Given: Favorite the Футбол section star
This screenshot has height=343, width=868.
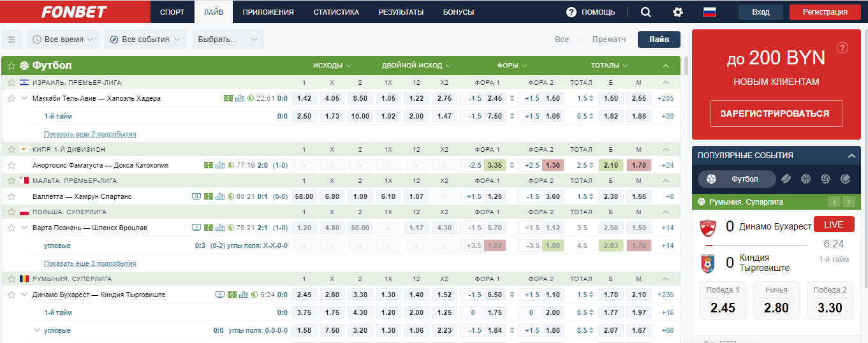Looking at the screenshot, I should [11, 66].
